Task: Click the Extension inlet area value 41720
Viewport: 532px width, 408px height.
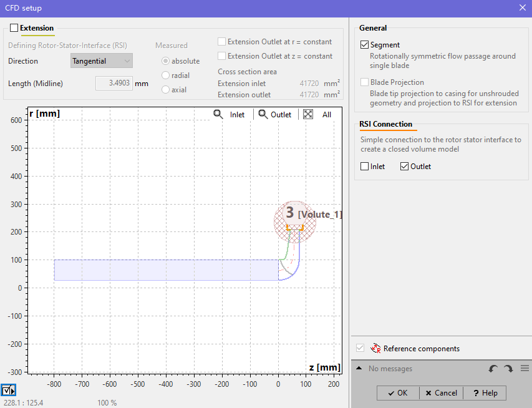Action: (x=309, y=84)
